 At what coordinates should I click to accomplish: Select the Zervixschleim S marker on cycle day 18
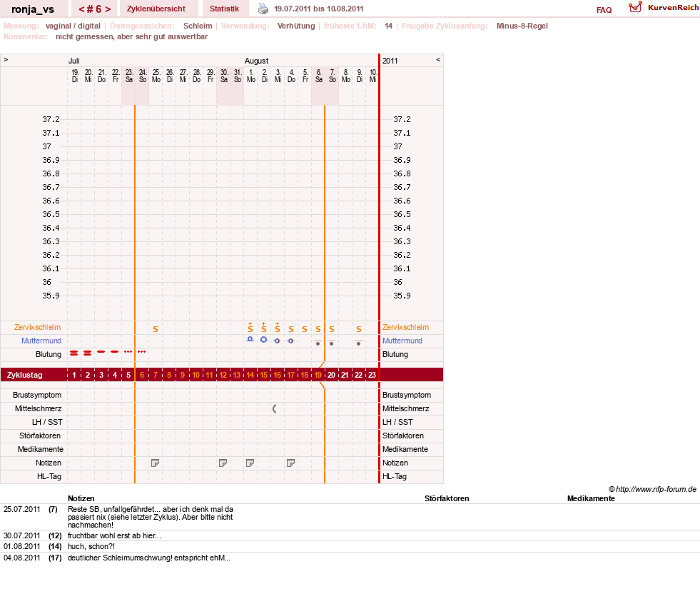[x=305, y=329]
